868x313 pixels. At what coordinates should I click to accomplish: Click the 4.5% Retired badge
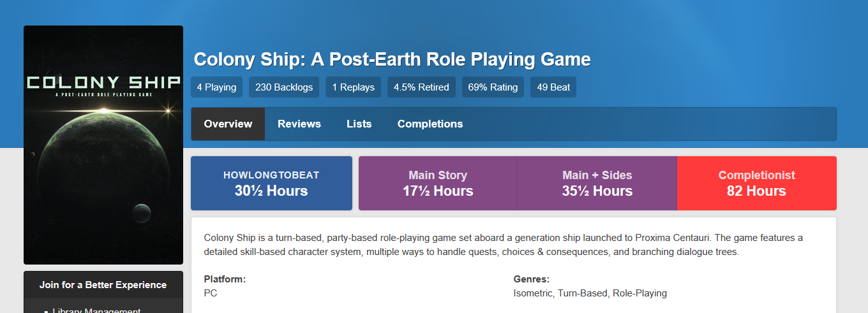pos(421,87)
